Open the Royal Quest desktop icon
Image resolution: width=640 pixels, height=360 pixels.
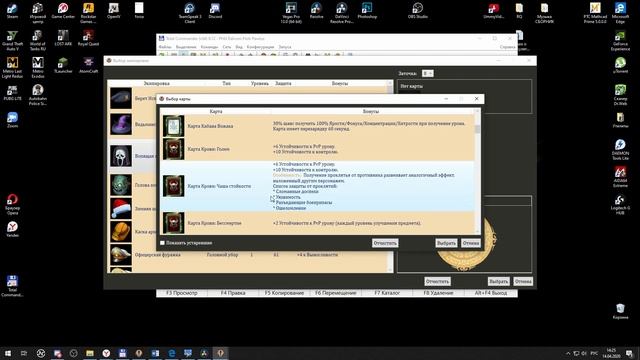tap(88, 38)
